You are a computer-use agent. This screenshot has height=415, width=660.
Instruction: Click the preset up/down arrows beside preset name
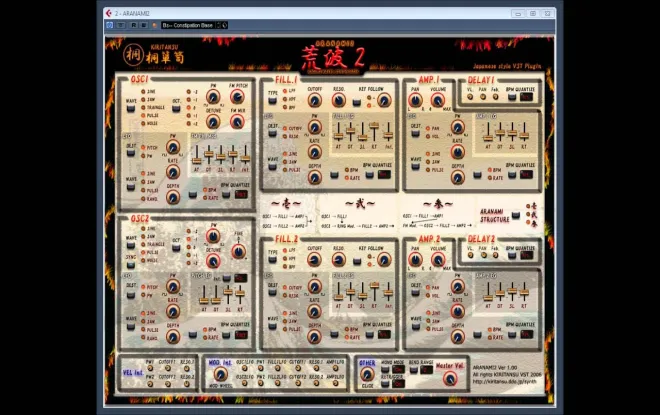218,25
